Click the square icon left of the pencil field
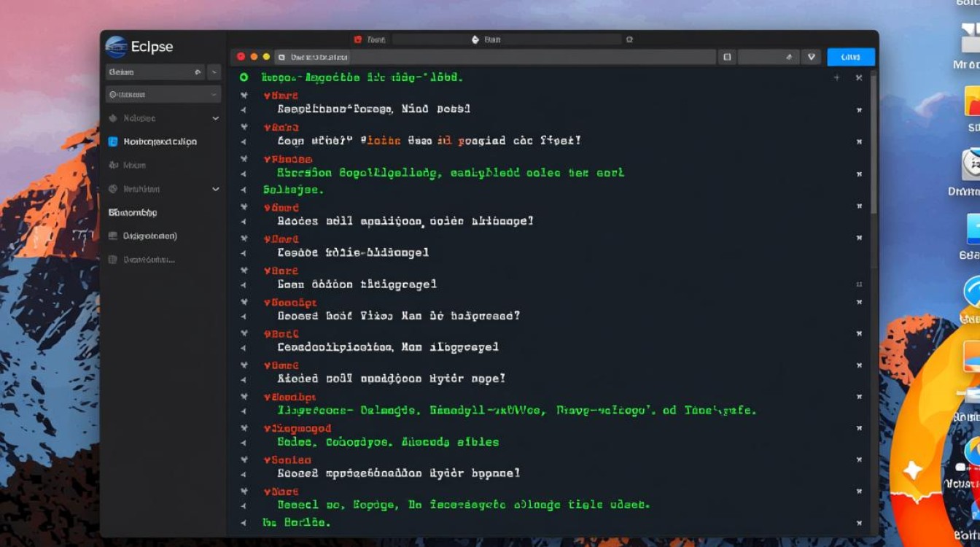The height and width of the screenshot is (547, 980). pos(726,57)
